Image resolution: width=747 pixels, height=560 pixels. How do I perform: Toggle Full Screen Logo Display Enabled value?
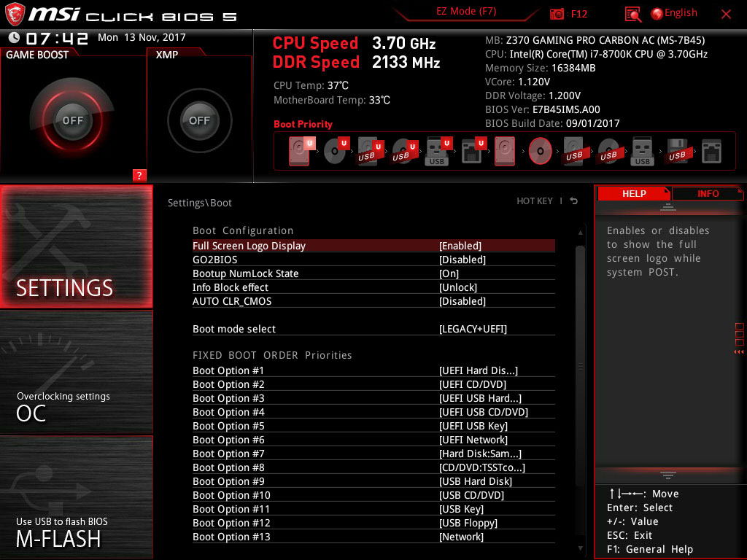pyautogui.click(x=460, y=246)
